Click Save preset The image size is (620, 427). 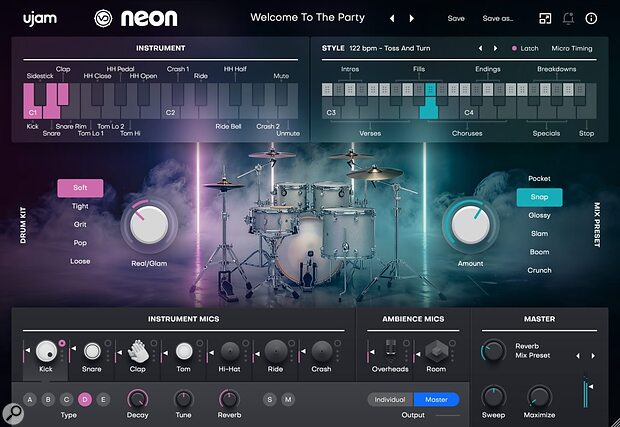click(456, 18)
